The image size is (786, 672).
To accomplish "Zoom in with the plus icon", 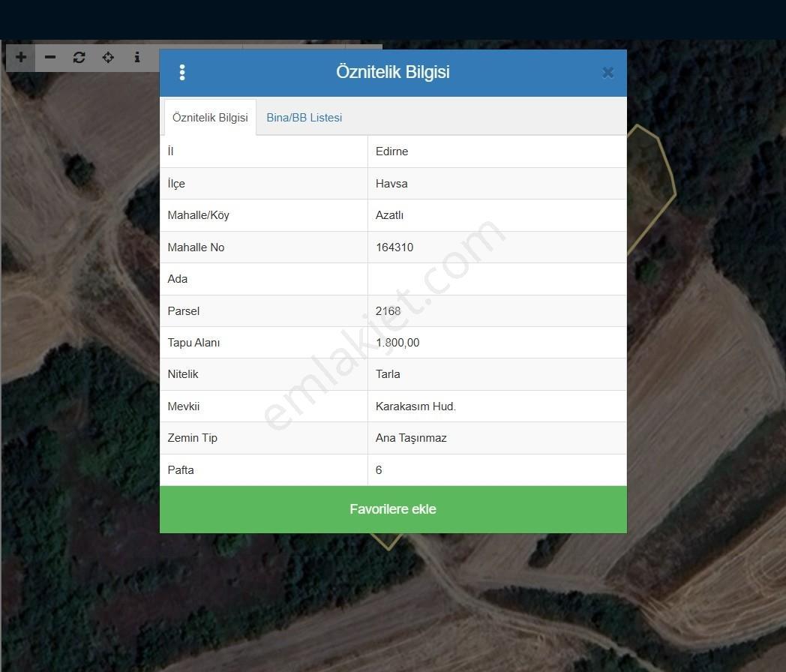I will [20, 57].
